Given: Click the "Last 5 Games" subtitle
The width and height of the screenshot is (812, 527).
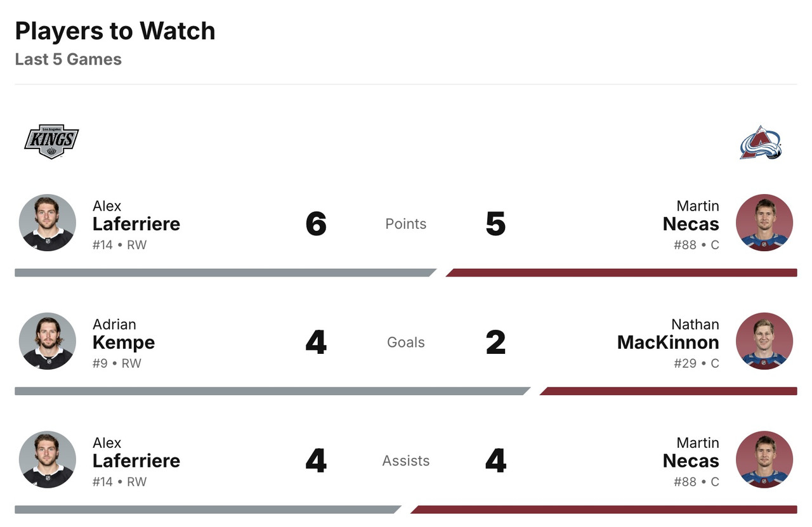Looking at the screenshot, I should (69, 60).
